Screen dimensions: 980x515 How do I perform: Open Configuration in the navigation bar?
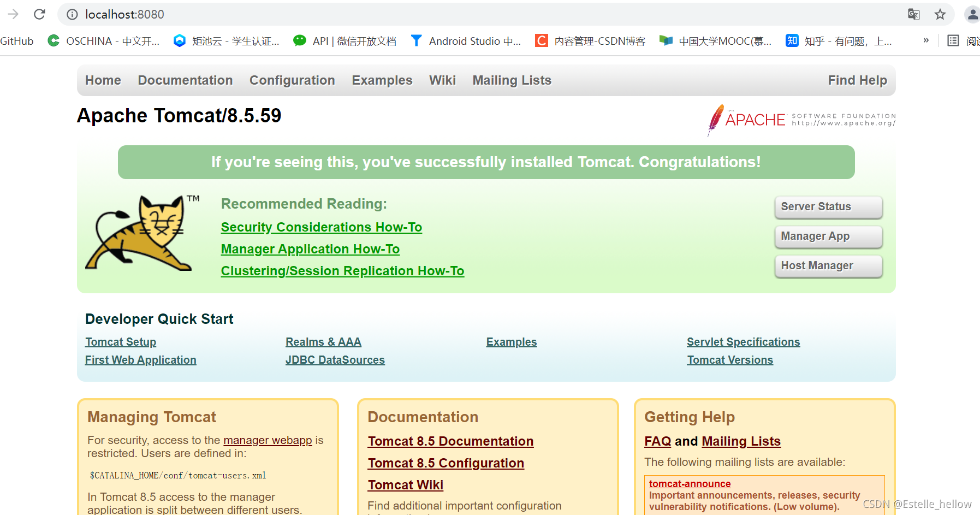pos(292,80)
